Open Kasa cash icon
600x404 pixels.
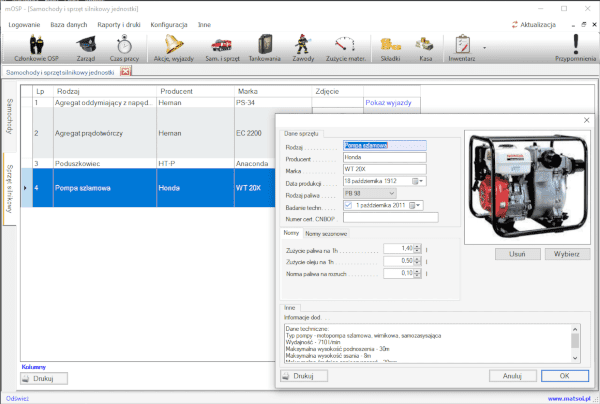(425, 47)
